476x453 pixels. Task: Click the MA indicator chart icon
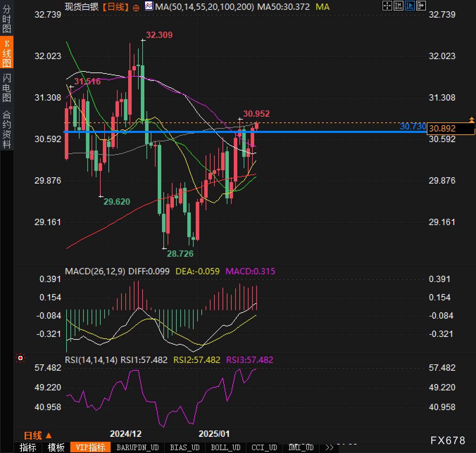click(149, 6)
